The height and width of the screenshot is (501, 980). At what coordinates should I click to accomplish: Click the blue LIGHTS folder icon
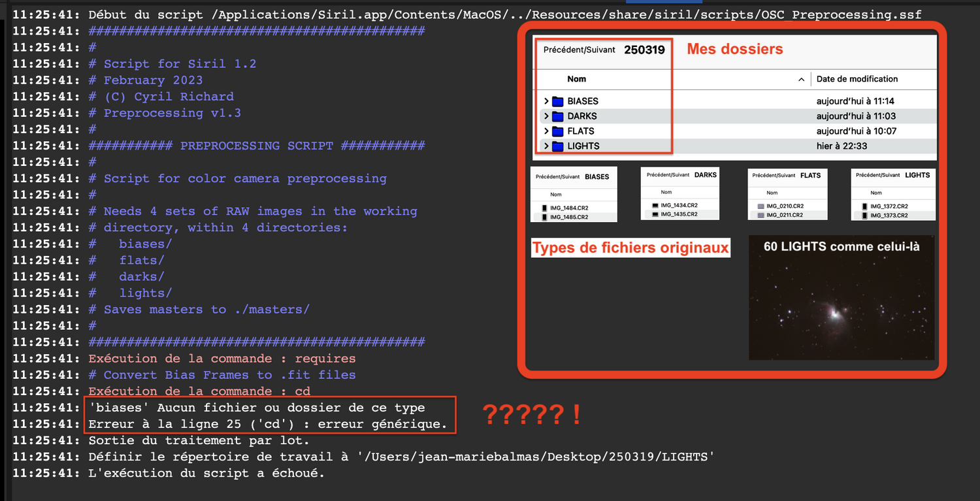pyautogui.click(x=557, y=146)
